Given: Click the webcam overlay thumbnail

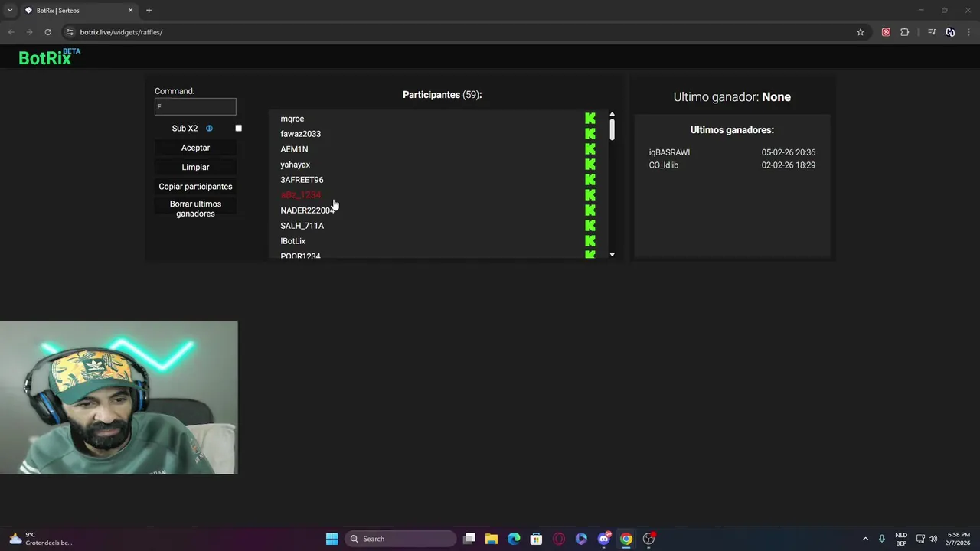Looking at the screenshot, I should 119,398.
